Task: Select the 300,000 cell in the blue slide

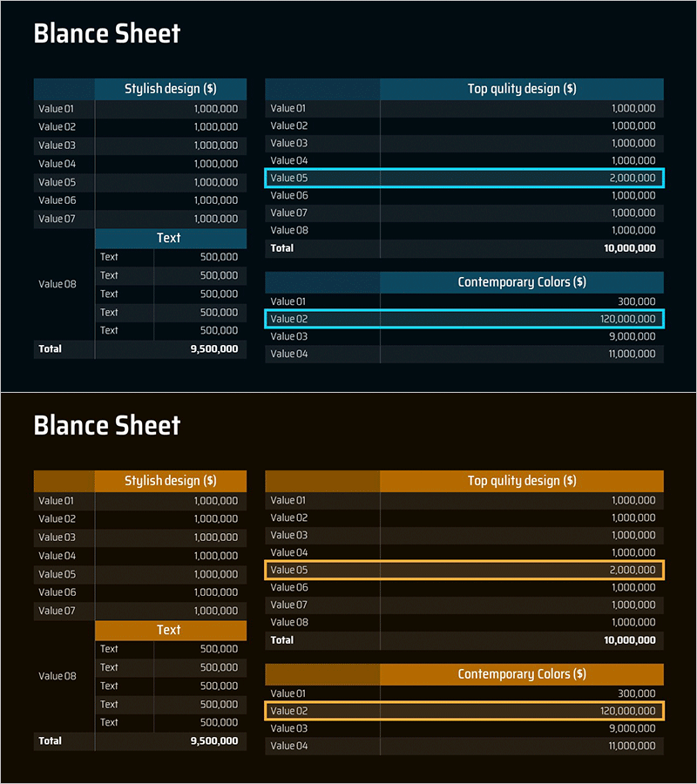Action: click(x=637, y=301)
